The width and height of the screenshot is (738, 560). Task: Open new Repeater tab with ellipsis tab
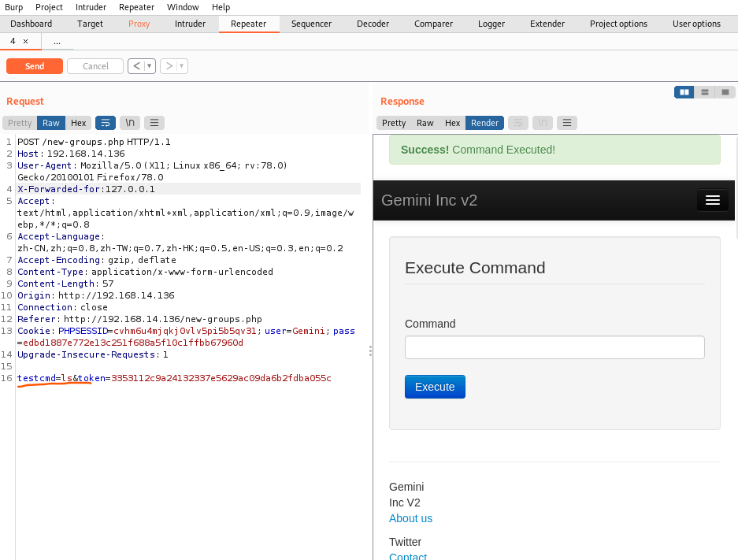click(57, 41)
